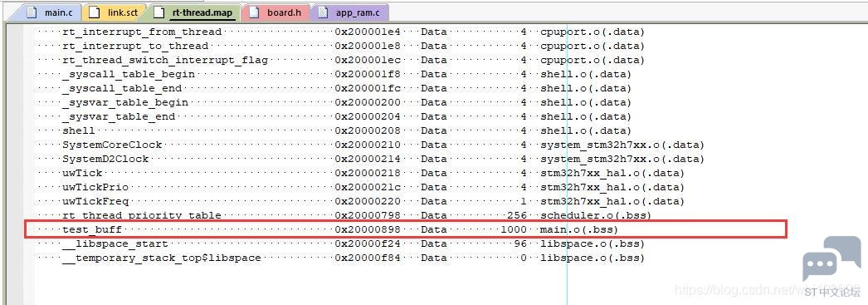This screenshot has width=868, height=305.
Task: Click address 0x20000f84
Action: pyautogui.click(x=368, y=258)
